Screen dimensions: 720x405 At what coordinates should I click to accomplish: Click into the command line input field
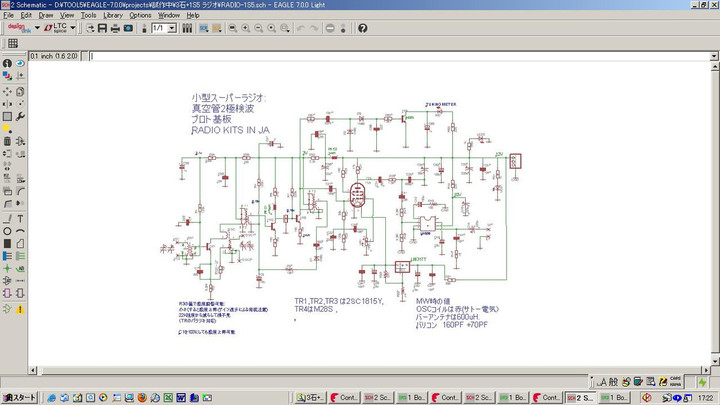coord(400,55)
